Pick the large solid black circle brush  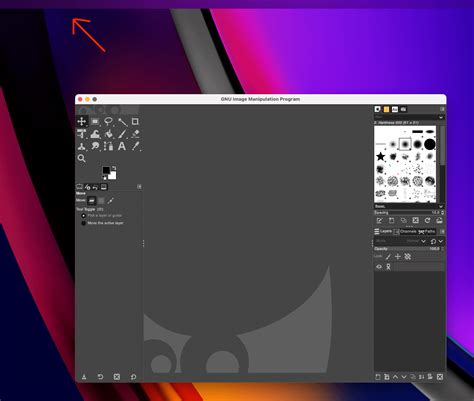(430, 144)
